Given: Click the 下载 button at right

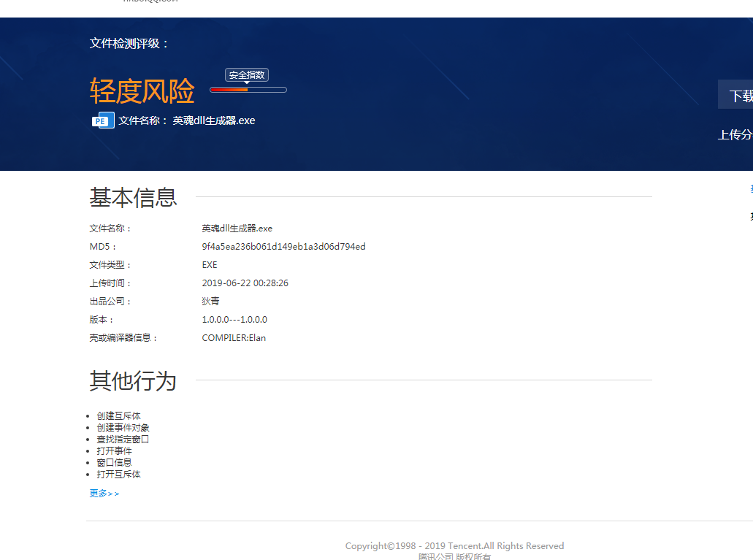Looking at the screenshot, I should pos(735,95).
